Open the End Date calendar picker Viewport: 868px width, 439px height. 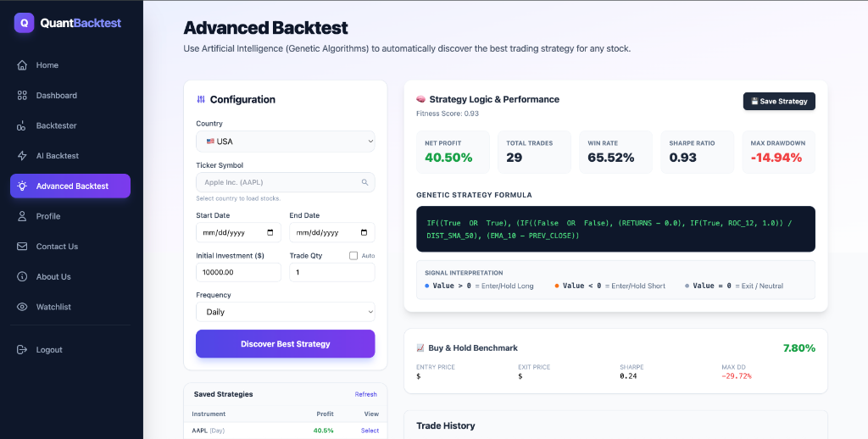tap(364, 232)
